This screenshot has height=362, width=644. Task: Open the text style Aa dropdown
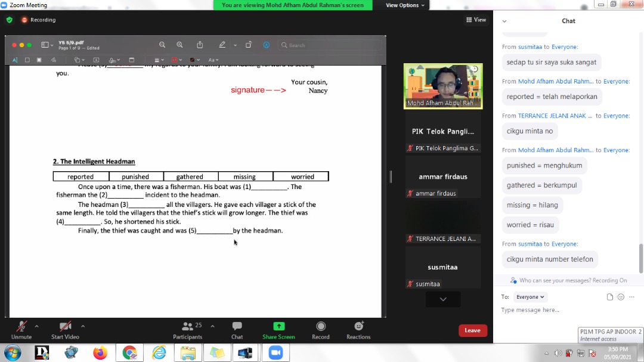(x=213, y=60)
